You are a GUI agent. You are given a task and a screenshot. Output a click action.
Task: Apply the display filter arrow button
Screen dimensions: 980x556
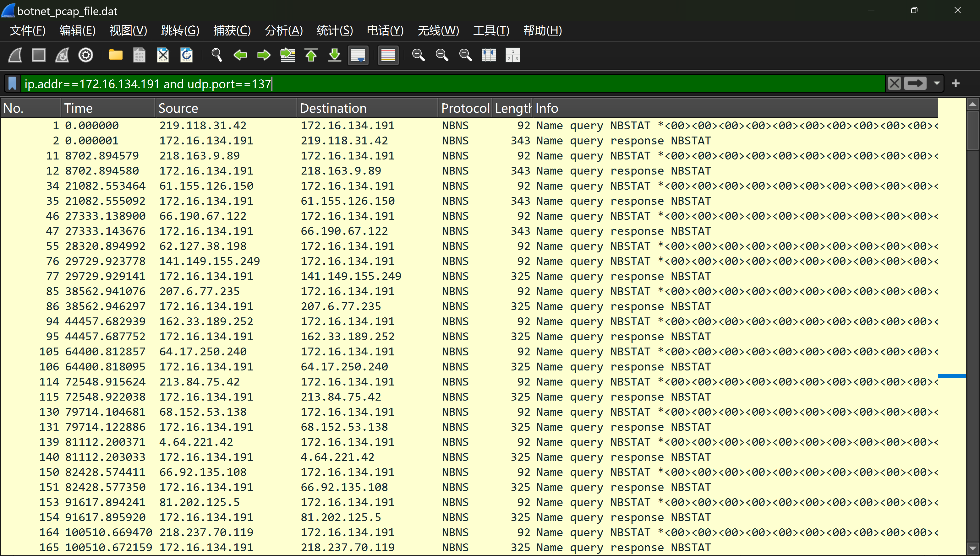(x=915, y=83)
